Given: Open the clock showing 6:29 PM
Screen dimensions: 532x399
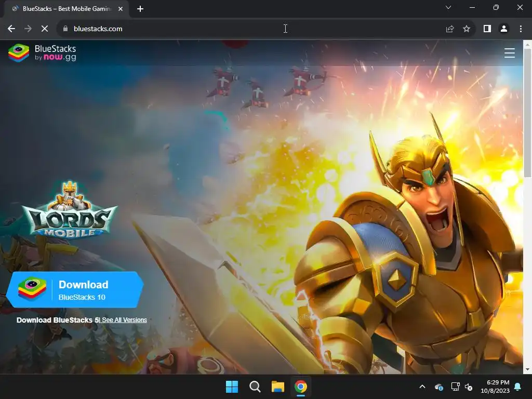Looking at the screenshot, I should [495, 387].
